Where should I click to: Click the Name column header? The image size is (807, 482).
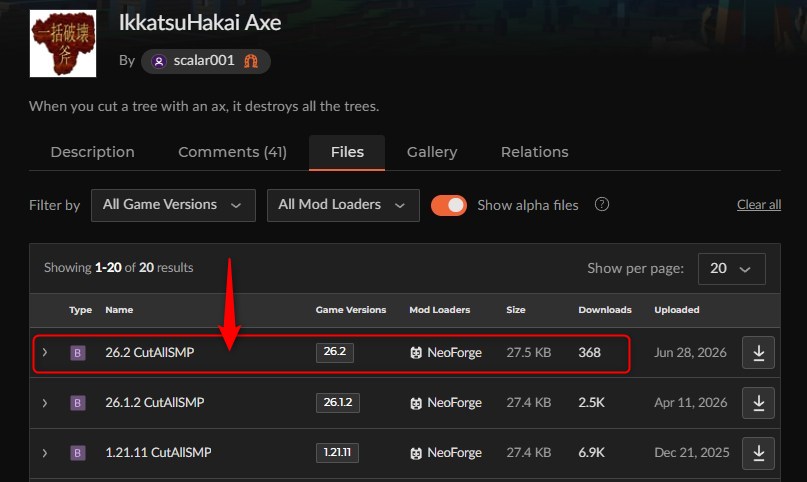coord(119,310)
